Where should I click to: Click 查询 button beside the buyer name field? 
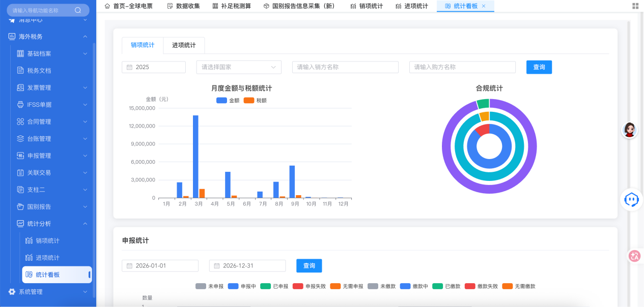tap(539, 67)
